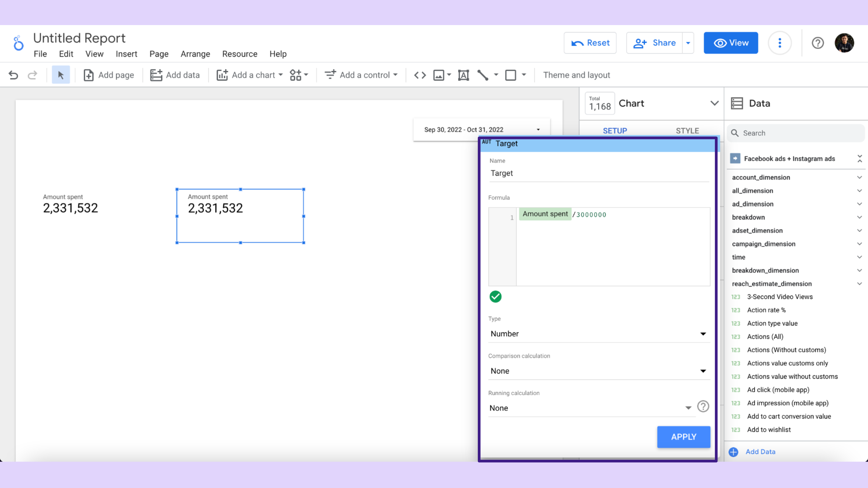
Task: Click APPLY button in Target dialog
Action: 684,436
